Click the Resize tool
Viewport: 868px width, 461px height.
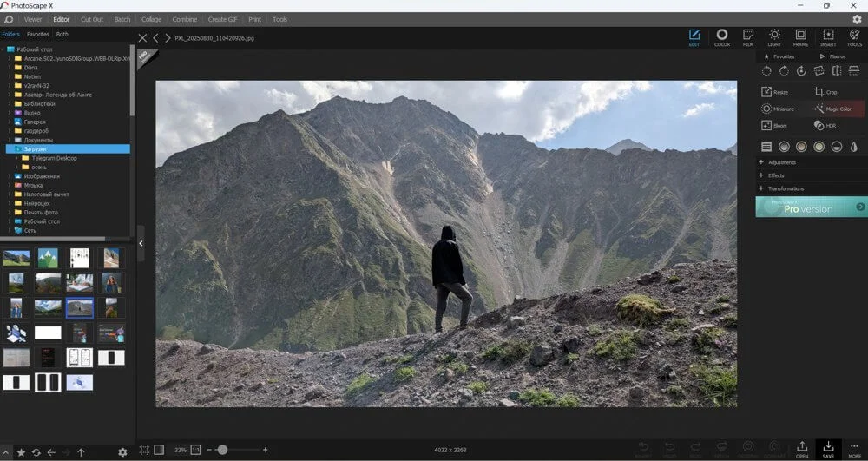pos(774,92)
